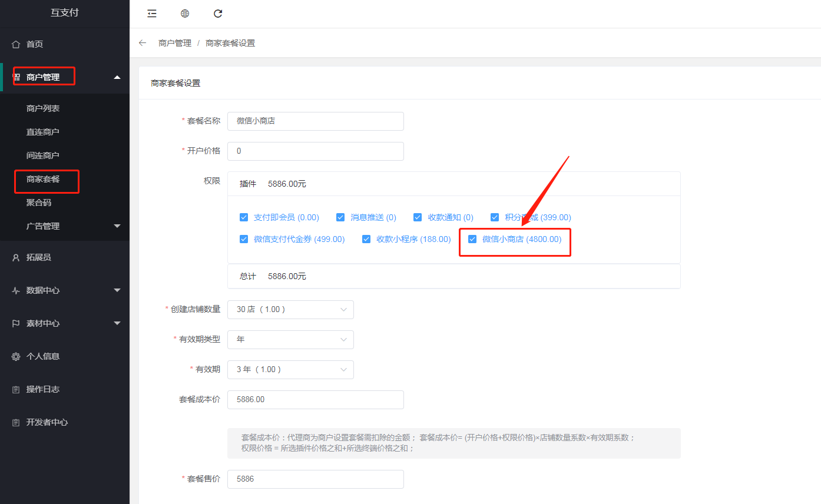
Task: Open the 有效期类型 dropdown showing 年
Action: 290,339
